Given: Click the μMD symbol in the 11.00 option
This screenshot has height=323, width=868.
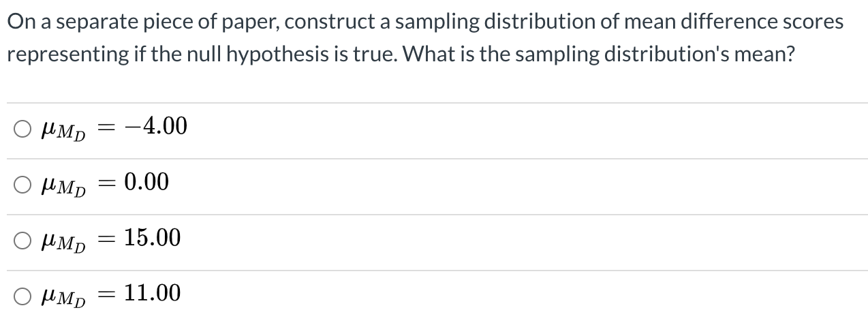Looking at the screenshot, I should 63,296.
